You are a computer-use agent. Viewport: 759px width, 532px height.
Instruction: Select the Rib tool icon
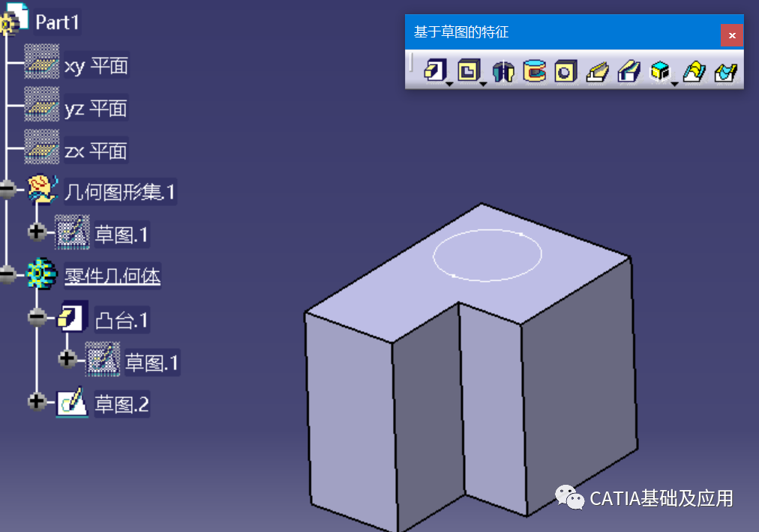[x=597, y=71]
